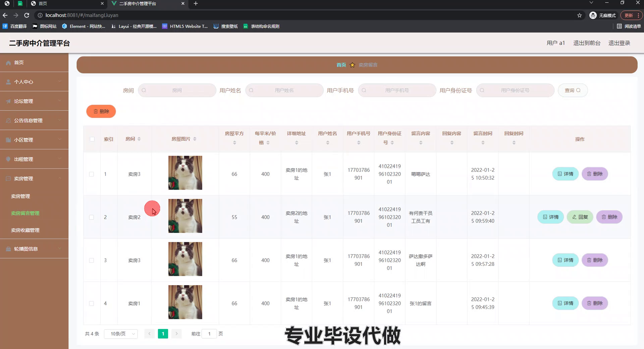The image size is (644, 349).
Task: Sort by 用户姓名 column arrows
Action: pos(328,143)
